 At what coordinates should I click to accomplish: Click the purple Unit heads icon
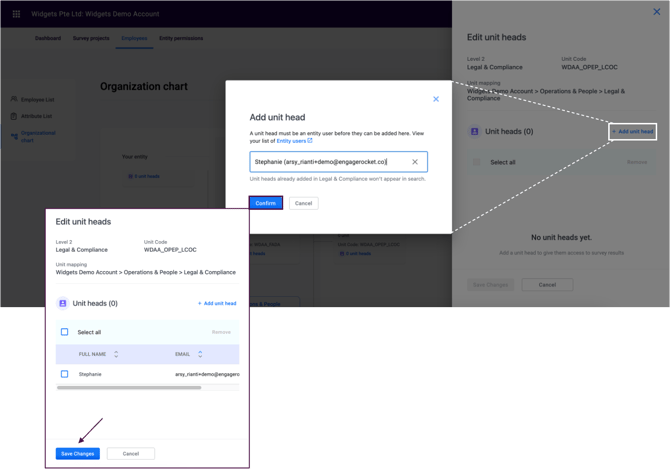(x=63, y=303)
